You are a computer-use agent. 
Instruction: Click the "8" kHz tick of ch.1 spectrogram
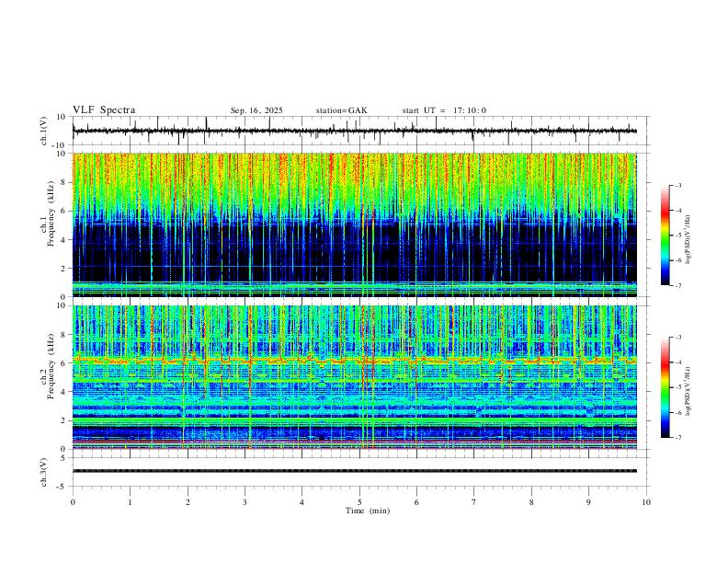(x=64, y=182)
